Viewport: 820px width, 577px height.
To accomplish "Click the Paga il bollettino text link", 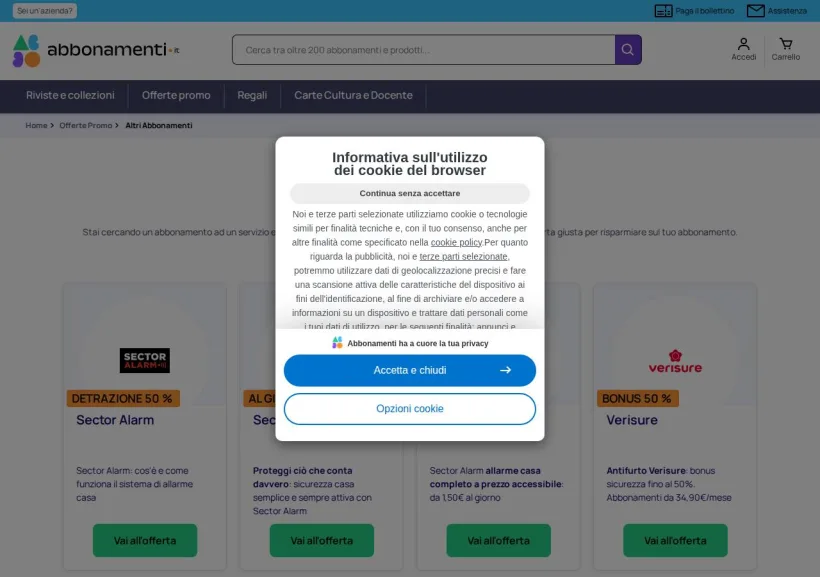I will point(704,10).
